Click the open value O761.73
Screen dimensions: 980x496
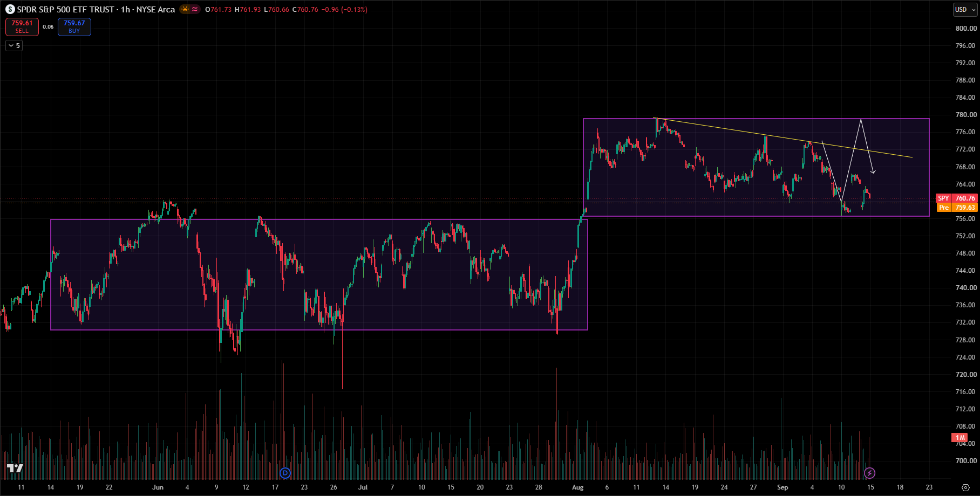coord(219,10)
